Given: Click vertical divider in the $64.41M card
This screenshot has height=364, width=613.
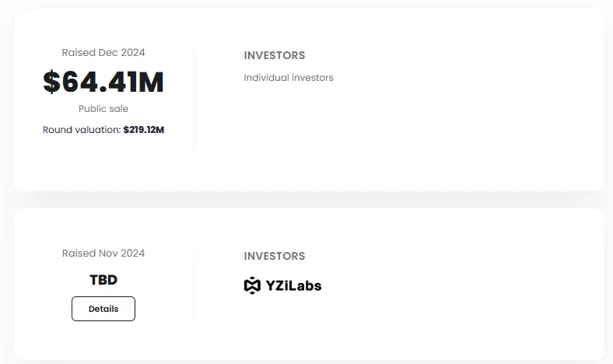Looking at the screenshot, I should tap(194, 100).
